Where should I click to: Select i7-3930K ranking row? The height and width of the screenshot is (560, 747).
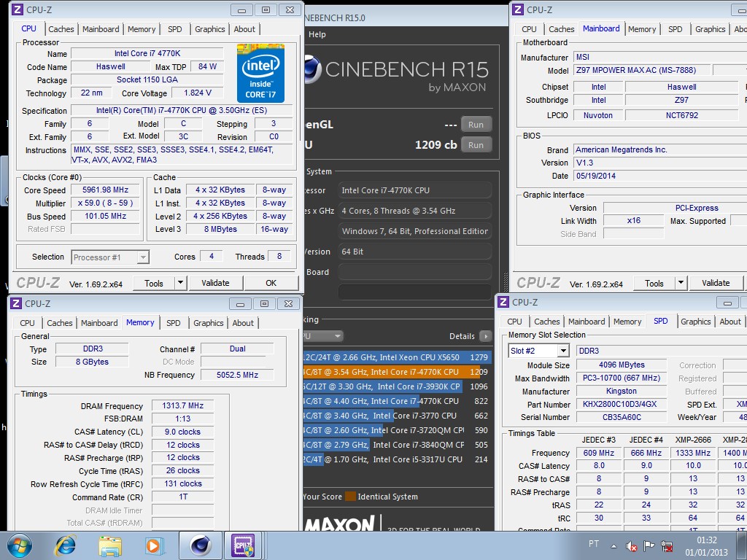click(x=396, y=386)
